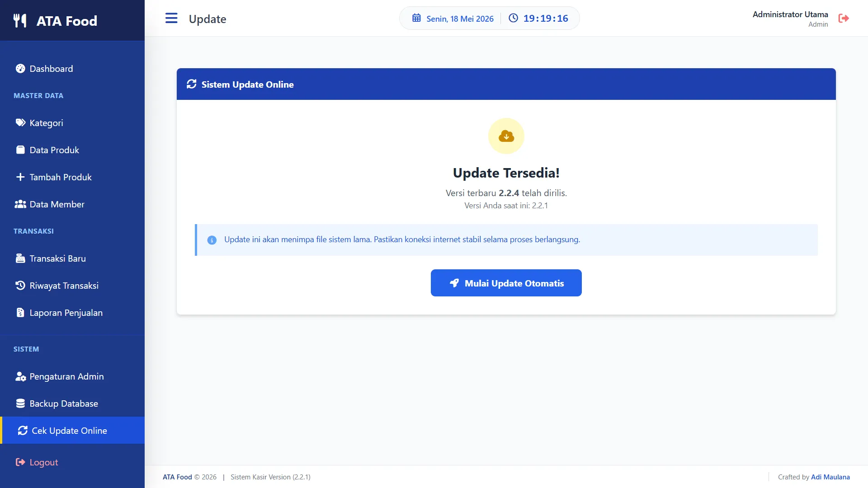Click the Admin role label

818,24
